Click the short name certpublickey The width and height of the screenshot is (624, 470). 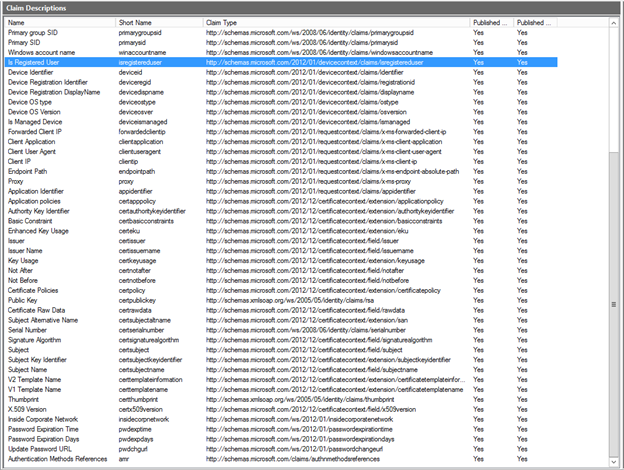(x=137, y=300)
